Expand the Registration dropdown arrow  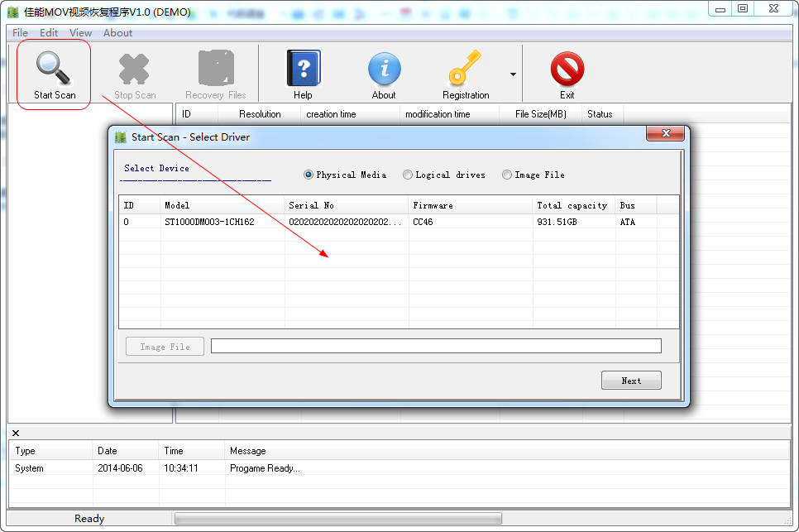pos(513,74)
